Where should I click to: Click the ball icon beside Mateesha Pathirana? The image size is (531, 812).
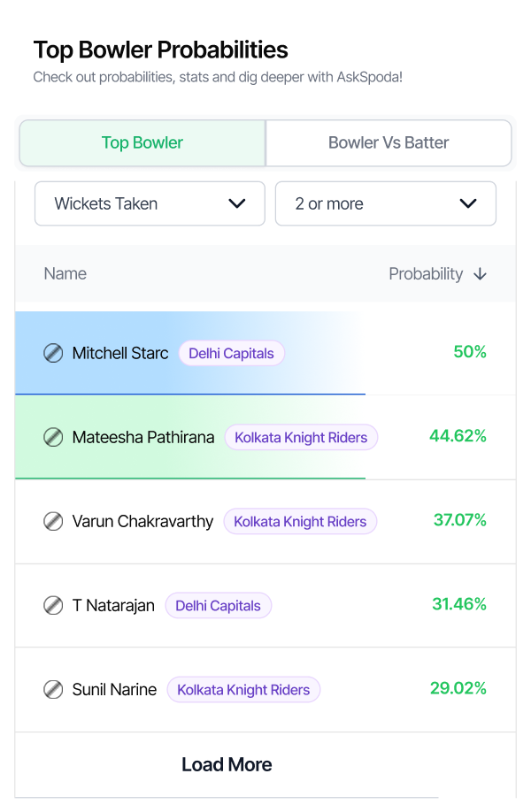click(x=53, y=438)
